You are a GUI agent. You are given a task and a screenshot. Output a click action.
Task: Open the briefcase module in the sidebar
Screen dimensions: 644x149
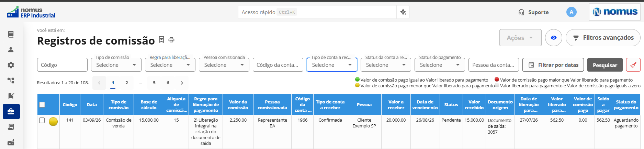[x=11, y=111]
